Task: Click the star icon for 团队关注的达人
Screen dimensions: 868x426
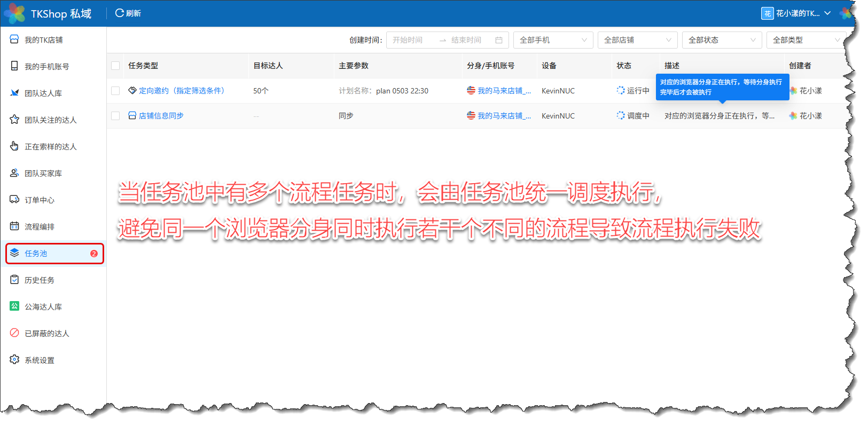Action: [x=14, y=120]
